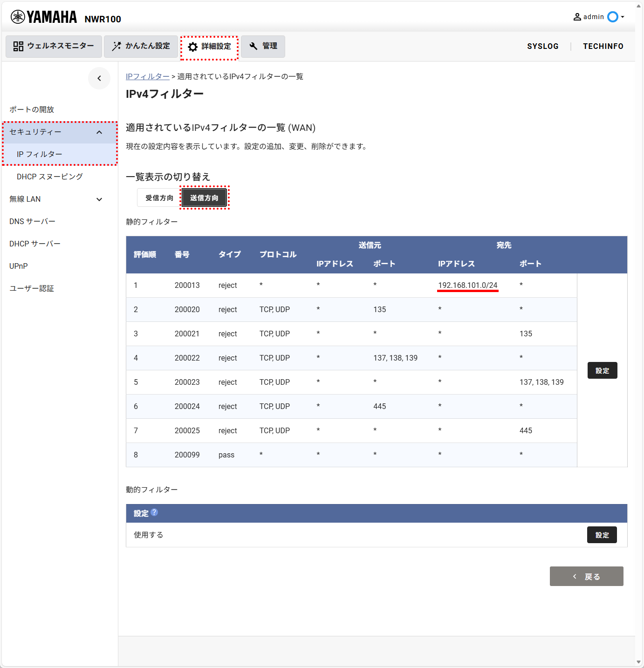The image size is (644, 668).
Task: Click the scrollbar up arrow
Action: (x=639, y=6)
